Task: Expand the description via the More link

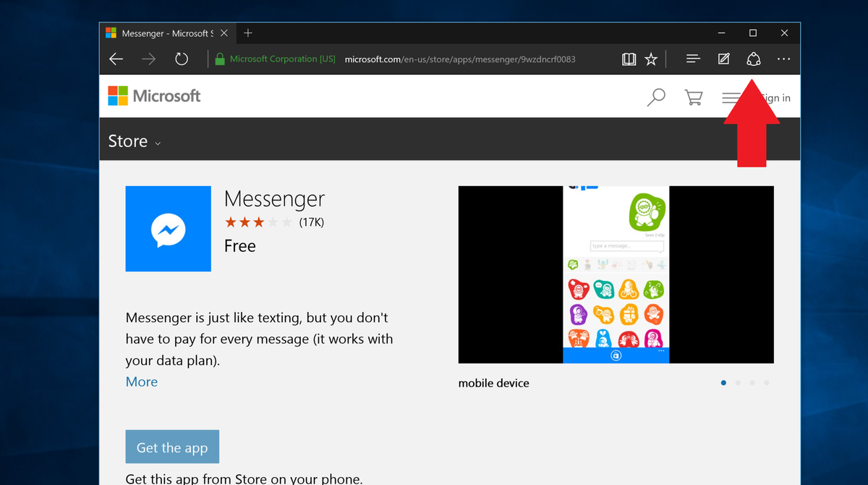Action: [141, 381]
